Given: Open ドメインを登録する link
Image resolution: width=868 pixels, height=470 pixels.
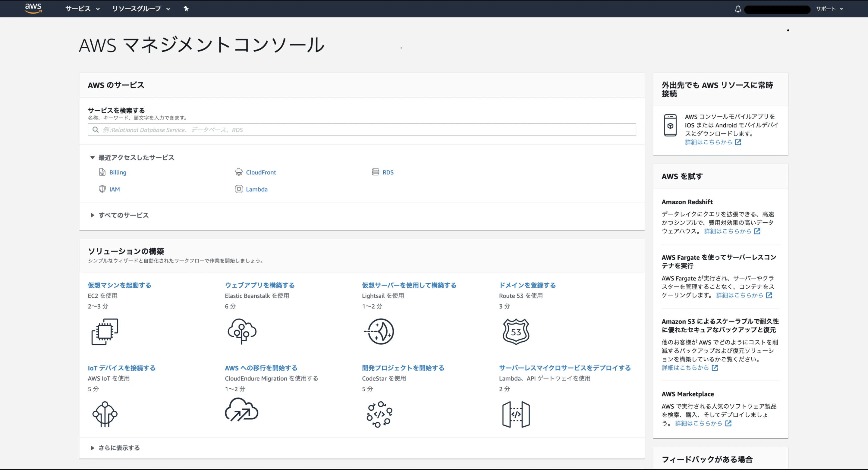Looking at the screenshot, I should [527, 285].
